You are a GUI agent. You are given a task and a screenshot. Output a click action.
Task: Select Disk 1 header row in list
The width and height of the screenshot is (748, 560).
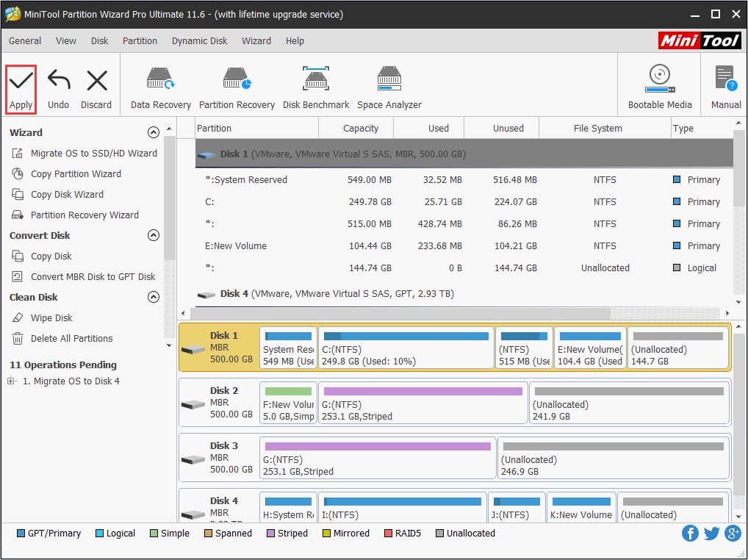464,154
